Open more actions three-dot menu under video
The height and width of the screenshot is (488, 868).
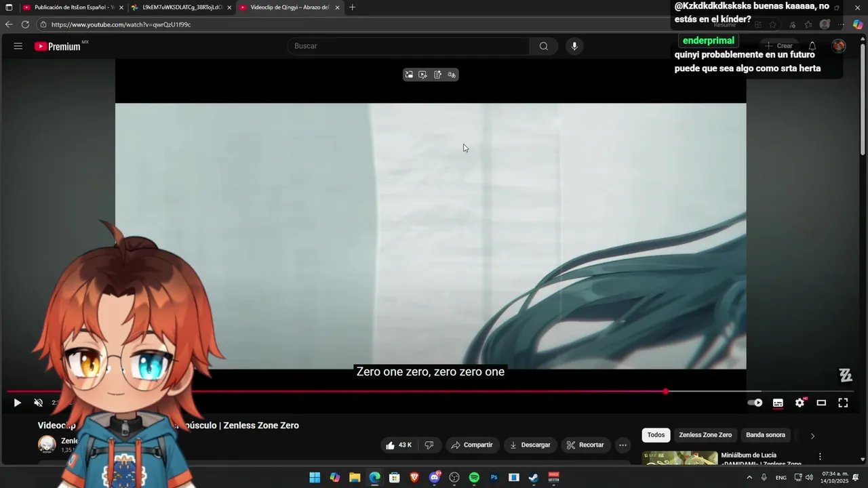click(623, 445)
